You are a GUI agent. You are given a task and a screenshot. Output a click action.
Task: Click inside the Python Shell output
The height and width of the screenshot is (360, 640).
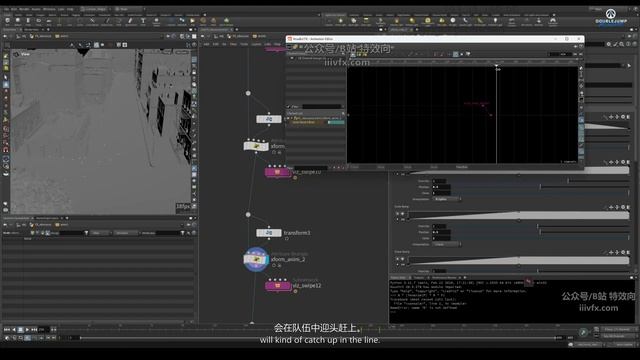tap(512, 301)
